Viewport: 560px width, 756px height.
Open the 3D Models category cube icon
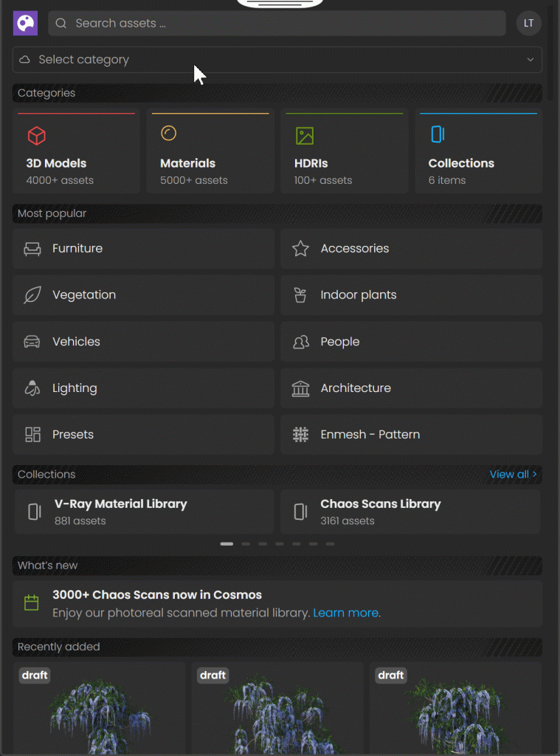37,135
